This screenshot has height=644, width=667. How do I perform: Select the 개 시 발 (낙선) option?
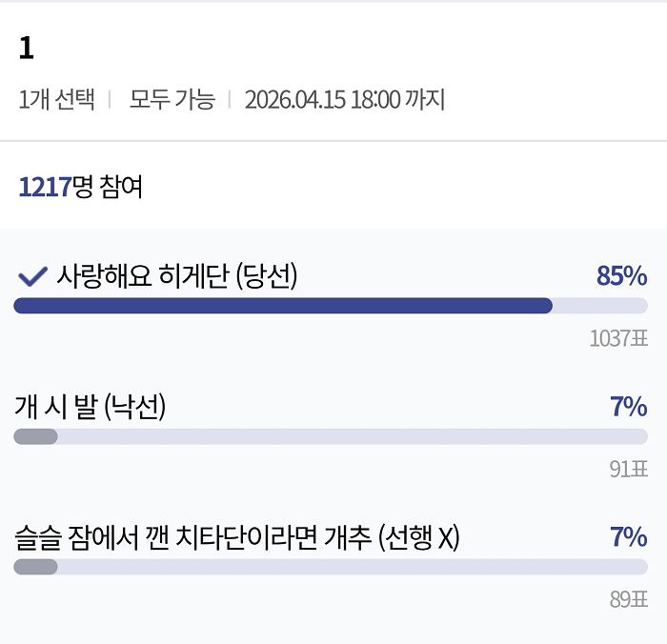[91, 408]
